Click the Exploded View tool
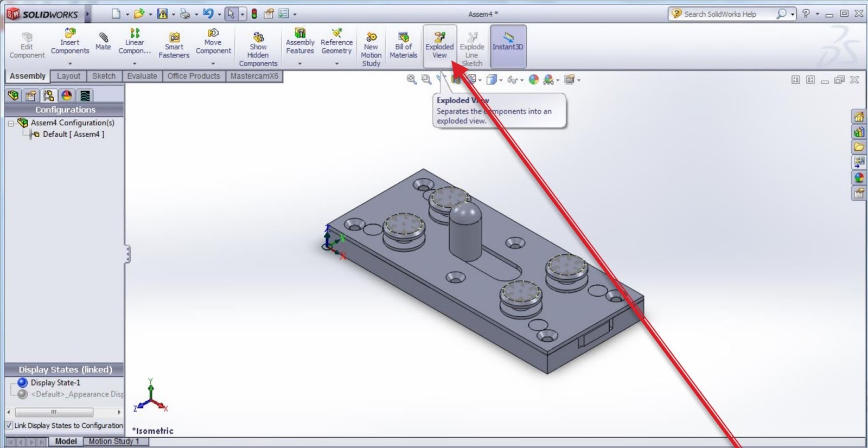Viewport: 868px width, 448px height. coord(439,46)
